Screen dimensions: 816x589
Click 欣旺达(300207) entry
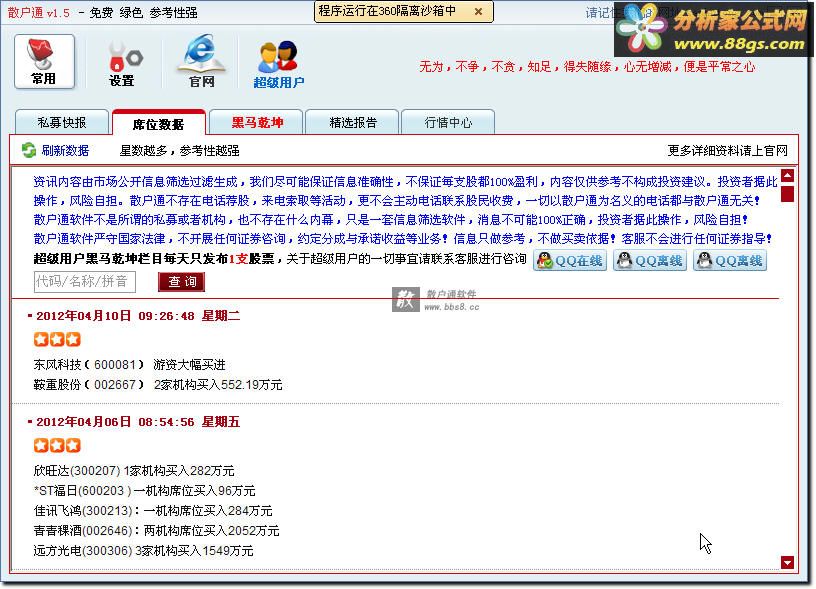(134, 471)
